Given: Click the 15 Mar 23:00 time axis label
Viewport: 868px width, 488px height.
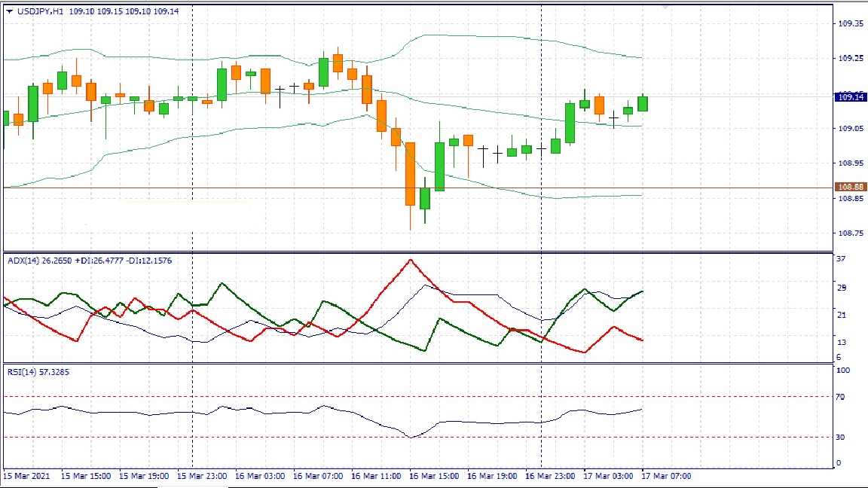Looking at the screenshot, I should point(202,476).
